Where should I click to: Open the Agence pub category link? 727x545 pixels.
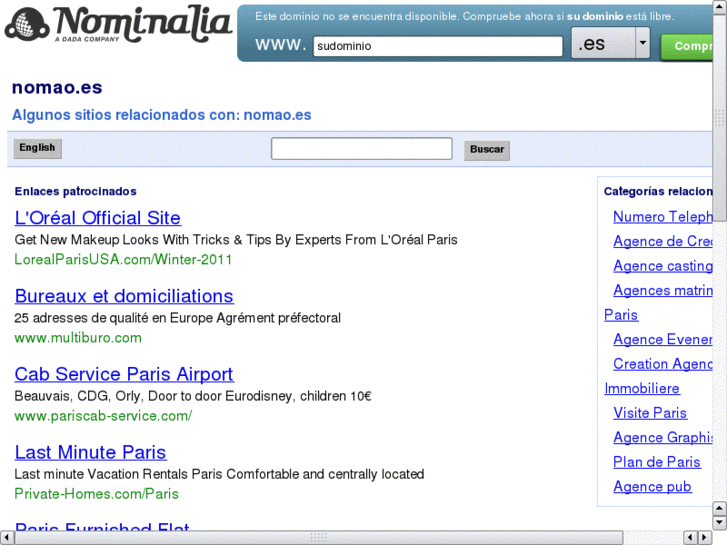pos(652,487)
